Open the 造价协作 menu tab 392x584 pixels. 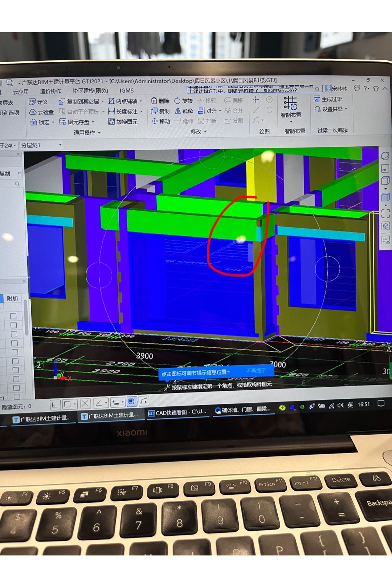(50, 91)
